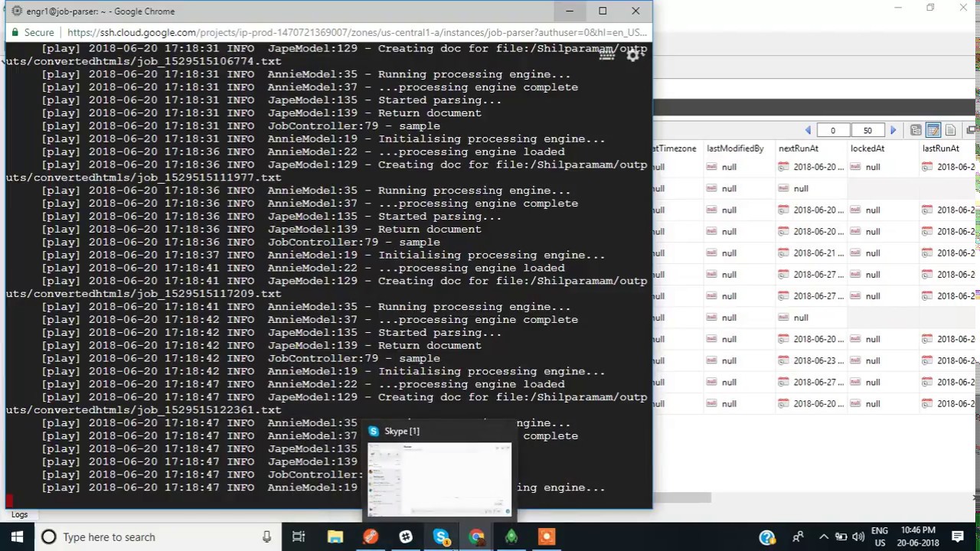Image resolution: width=980 pixels, height=551 pixels.
Task: Minimize the job-parser Chrome SSH window
Action: 569,11
